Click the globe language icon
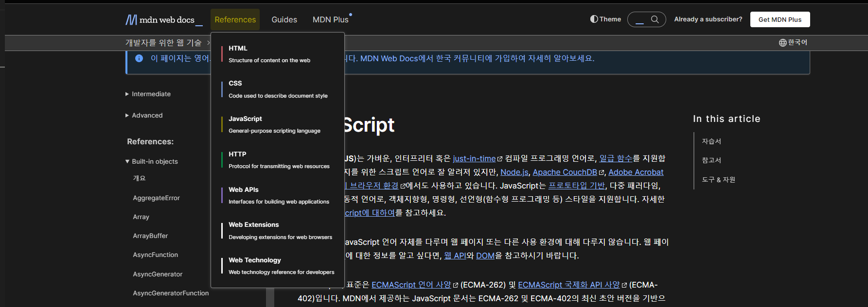 (x=782, y=43)
